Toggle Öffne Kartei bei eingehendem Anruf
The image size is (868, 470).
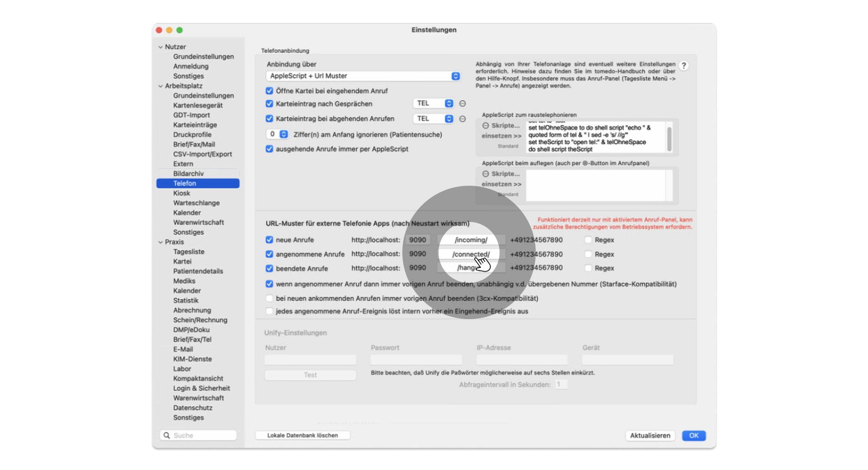click(269, 91)
